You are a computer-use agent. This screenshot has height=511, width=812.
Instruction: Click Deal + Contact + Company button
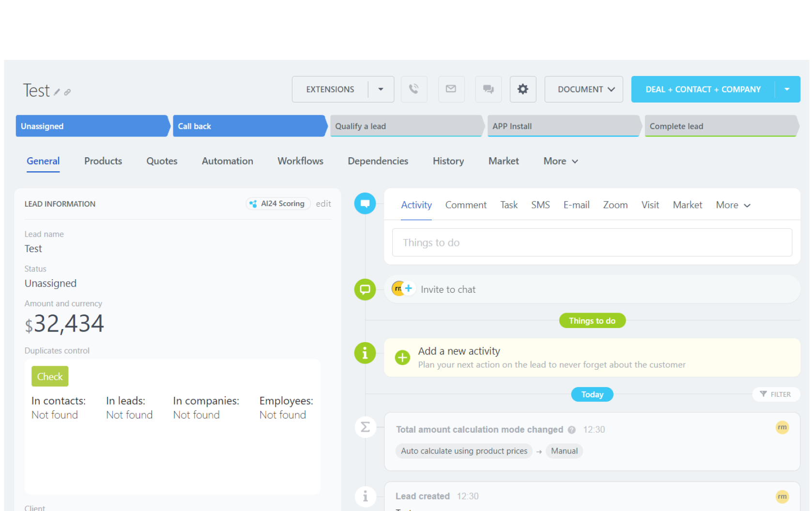[703, 89]
